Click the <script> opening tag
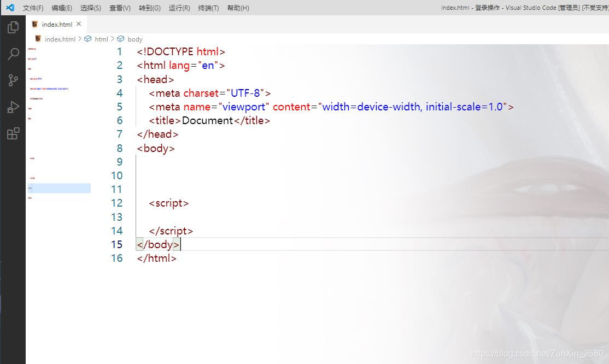The image size is (609, 364). [169, 203]
